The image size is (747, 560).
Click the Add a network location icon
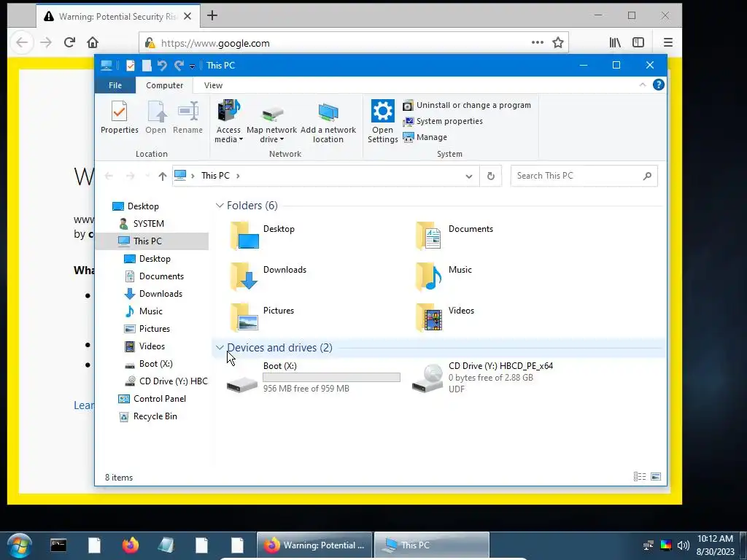(x=328, y=112)
